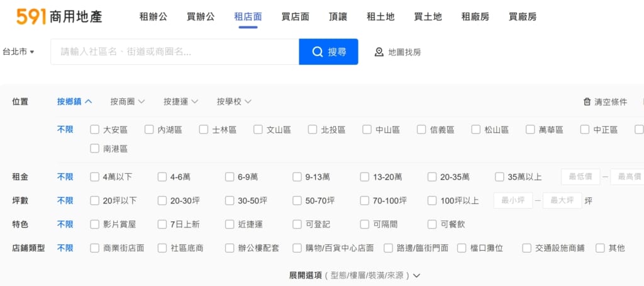Expand 展開選項 more filter options
Screen dimensions: 644x286
point(355,275)
